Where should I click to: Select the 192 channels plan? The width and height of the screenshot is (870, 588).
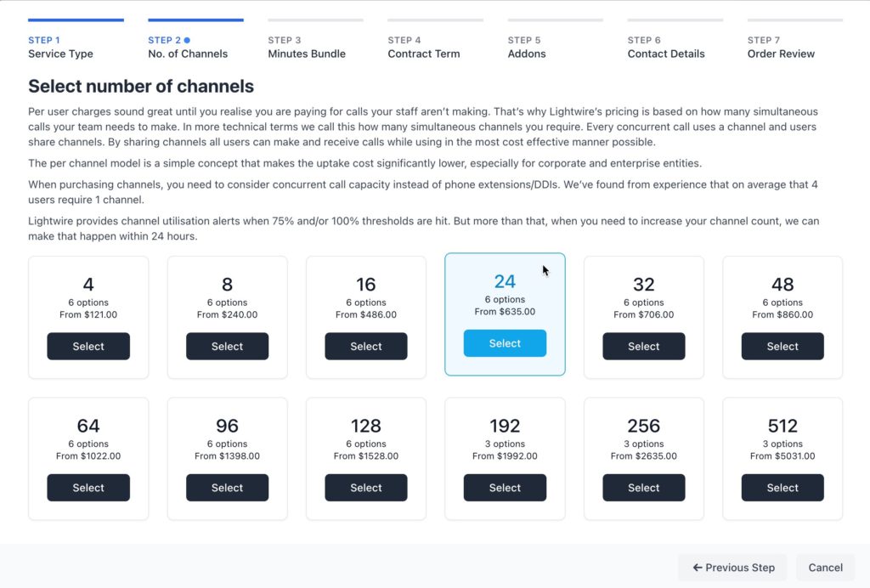click(505, 488)
